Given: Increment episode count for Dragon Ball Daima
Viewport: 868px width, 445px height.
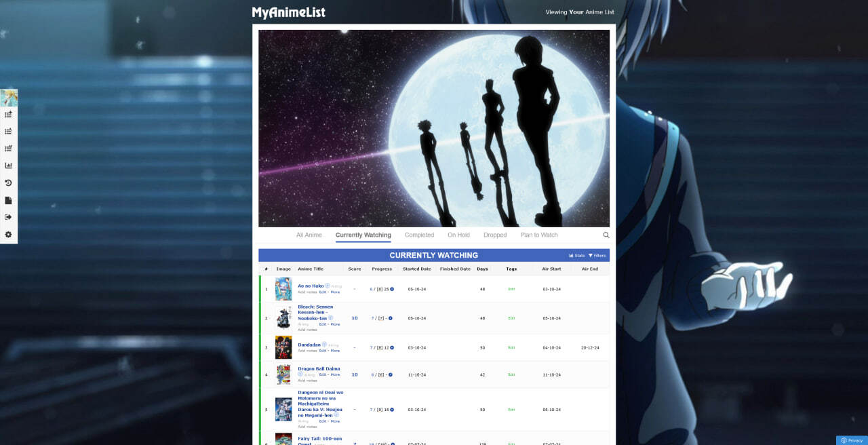Looking at the screenshot, I should (391, 374).
